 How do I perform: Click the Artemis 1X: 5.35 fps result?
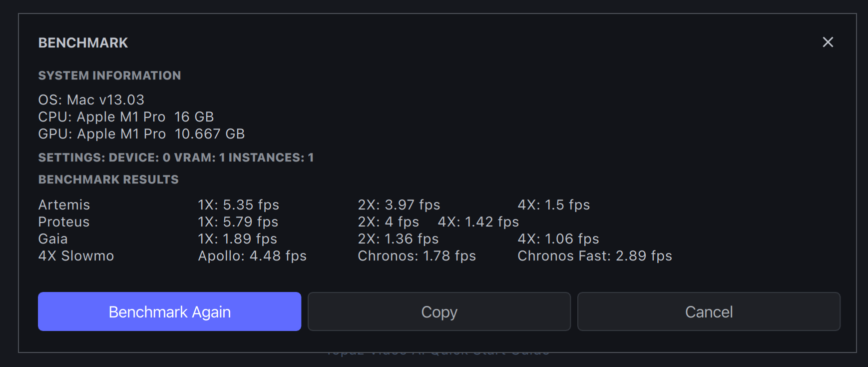238,205
